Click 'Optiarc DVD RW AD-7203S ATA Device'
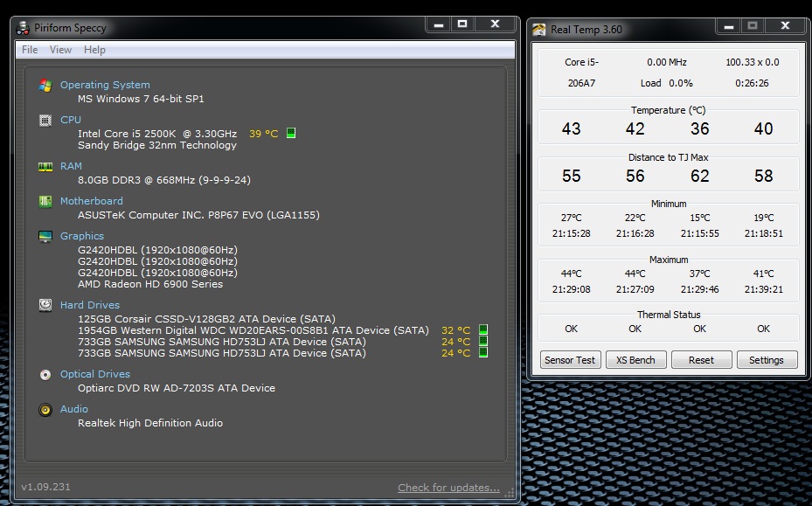The image size is (812, 506). (x=177, y=388)
